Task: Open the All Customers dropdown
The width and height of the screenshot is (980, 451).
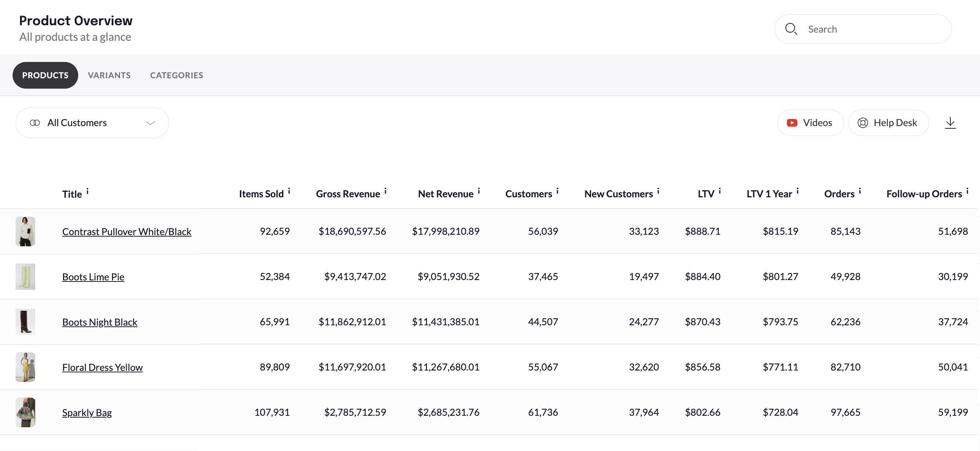Action: point(92,122)
